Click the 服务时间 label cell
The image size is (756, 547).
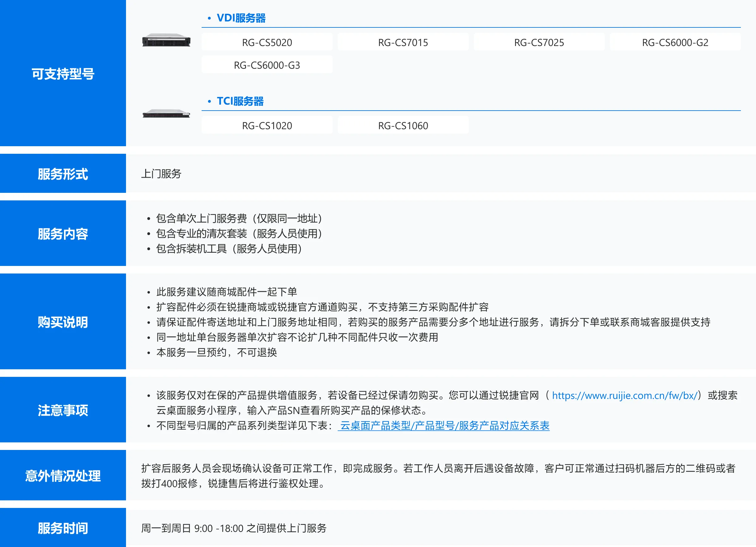click(x=63, y=528)
